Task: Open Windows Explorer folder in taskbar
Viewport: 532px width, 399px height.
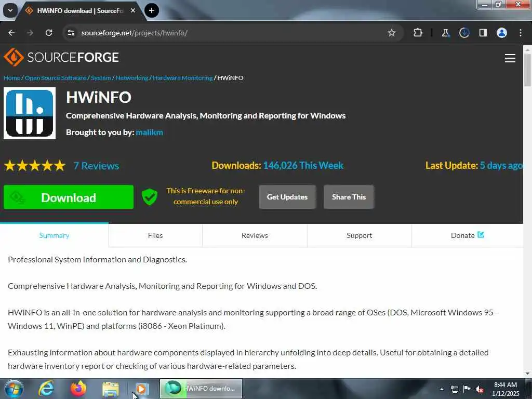Action: point(111,390)
